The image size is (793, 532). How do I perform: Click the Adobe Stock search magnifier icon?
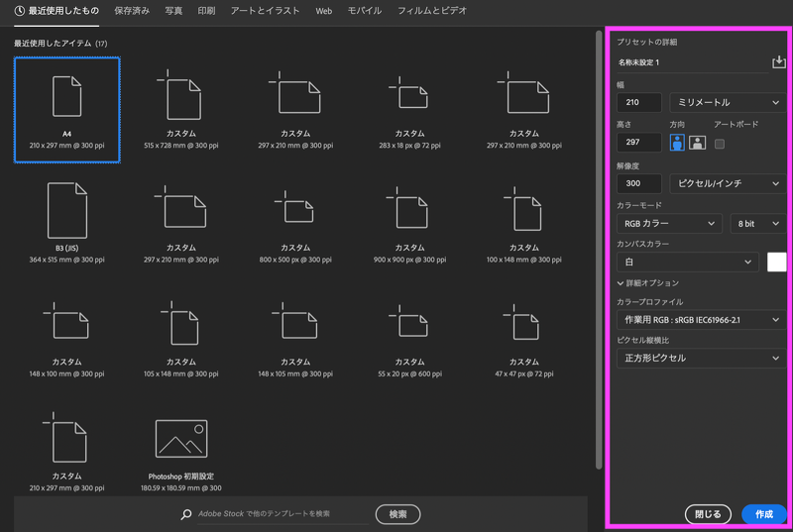coord(185,515)
